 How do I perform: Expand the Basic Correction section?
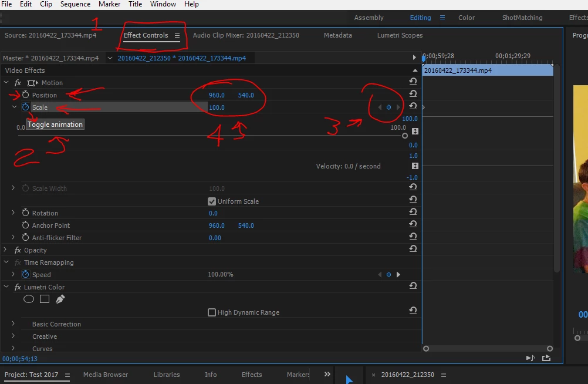(13, 324)
